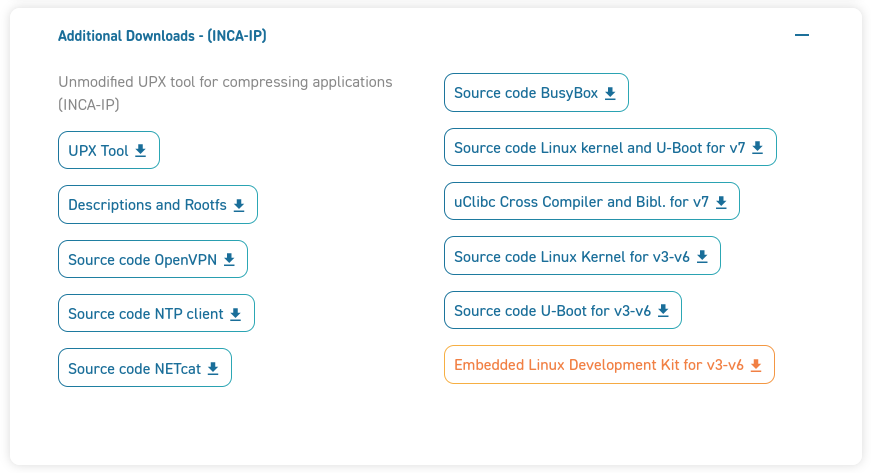This screenshot has height=473, width=871.
Task: Click the download icon next to Descriptions and Rootfs
Action: [x=239, y=205]
